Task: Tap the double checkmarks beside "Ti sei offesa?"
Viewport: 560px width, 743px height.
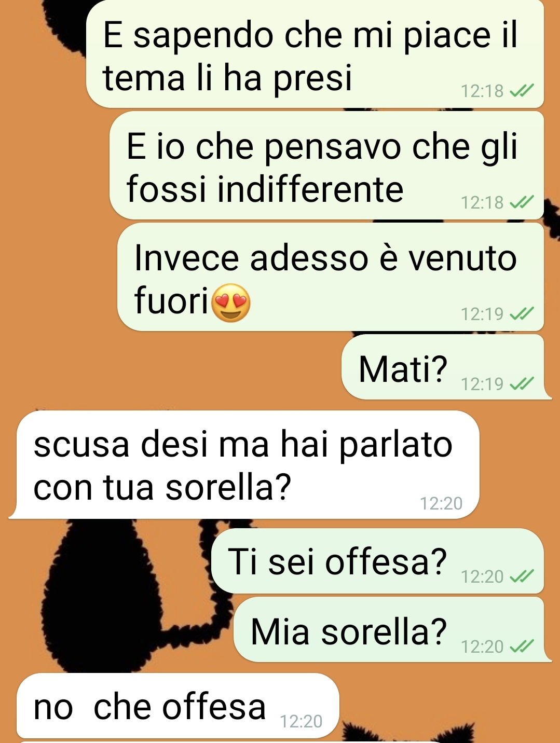Action: 522,576
